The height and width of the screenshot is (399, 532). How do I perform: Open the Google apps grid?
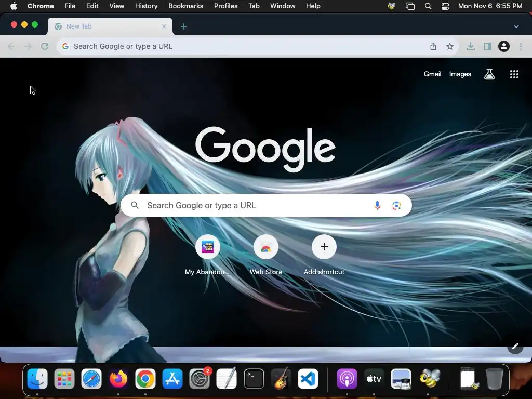click(514, 74)
